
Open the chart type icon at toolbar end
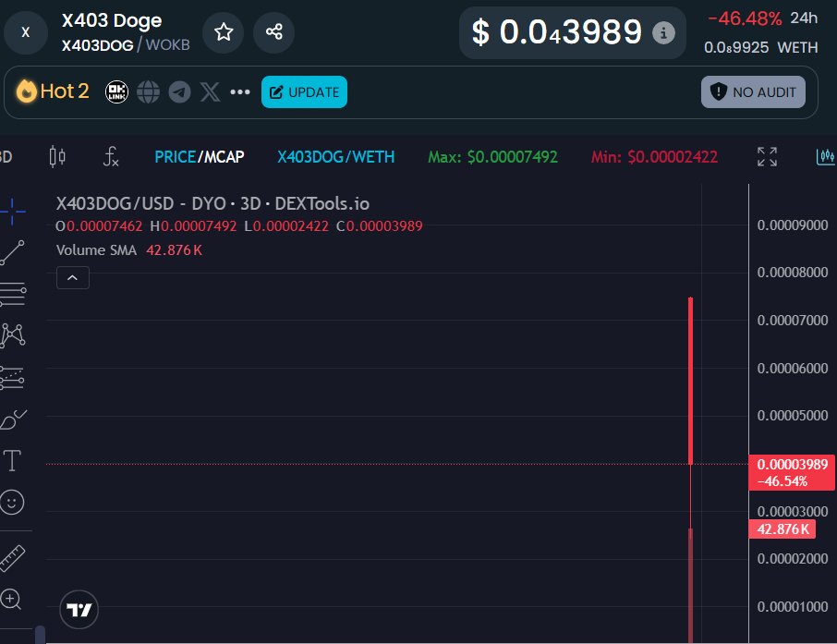pos(826,156)
